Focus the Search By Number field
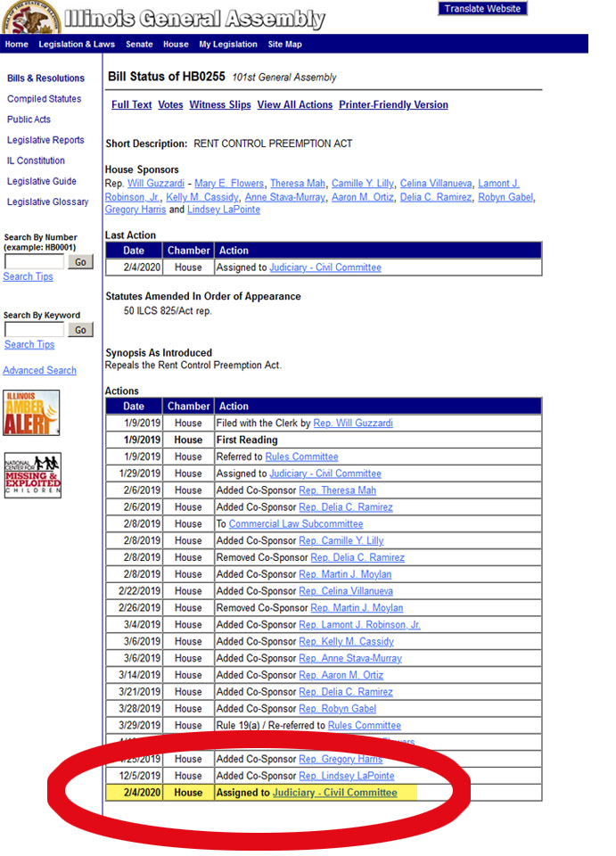616x856 pixels. pos(35,262)
